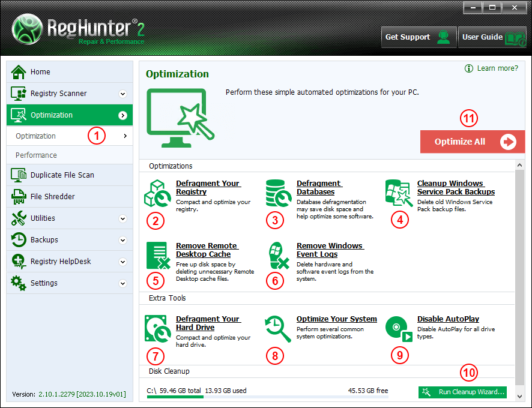532x408 pixels.
Task: Click the Remove Windows Event Logs icon
Action: (x=278, y=255)
